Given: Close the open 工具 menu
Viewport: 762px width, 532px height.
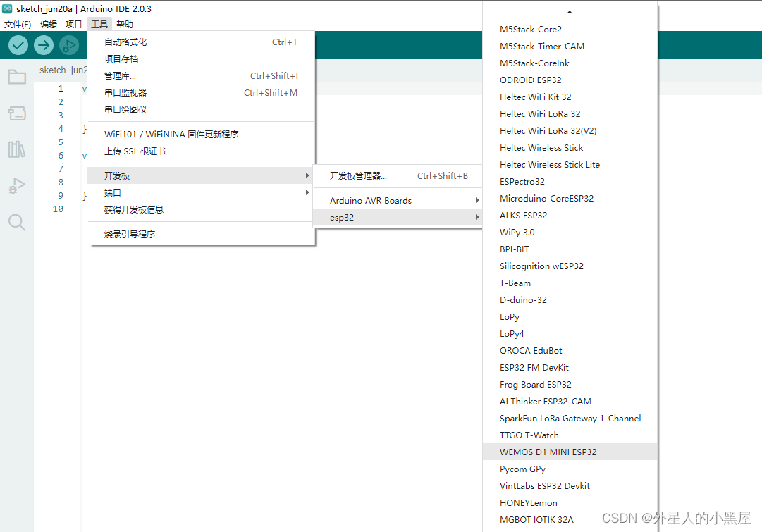Looking at the screenshot, I should click(x=99, y=24).
